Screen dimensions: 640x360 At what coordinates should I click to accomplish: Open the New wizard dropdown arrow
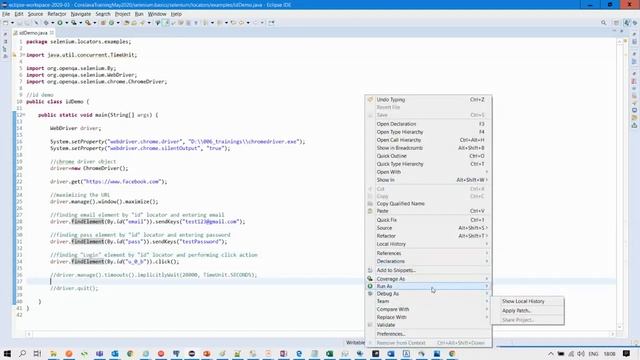click(12, 23)
